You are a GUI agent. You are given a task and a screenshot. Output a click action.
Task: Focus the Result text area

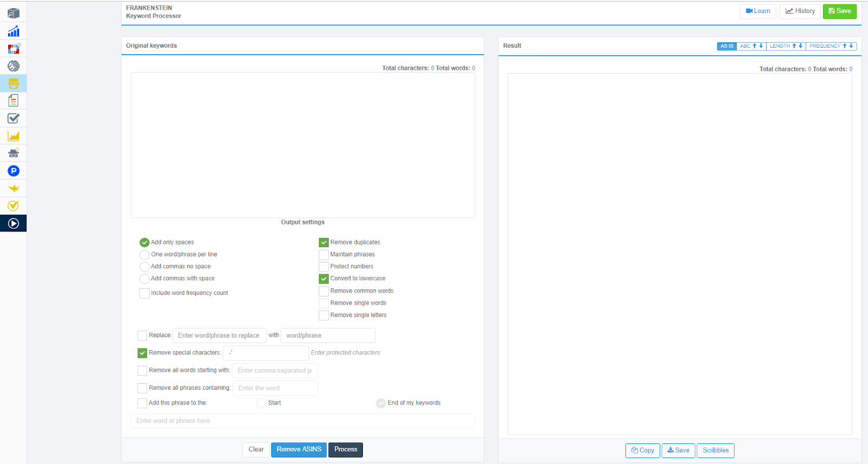(680, 254)
